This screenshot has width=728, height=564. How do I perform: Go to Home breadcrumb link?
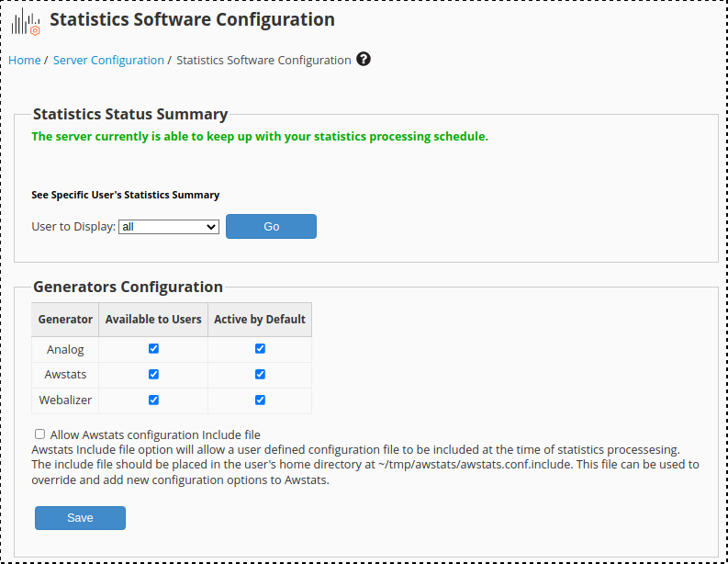[x=25, y=61]
